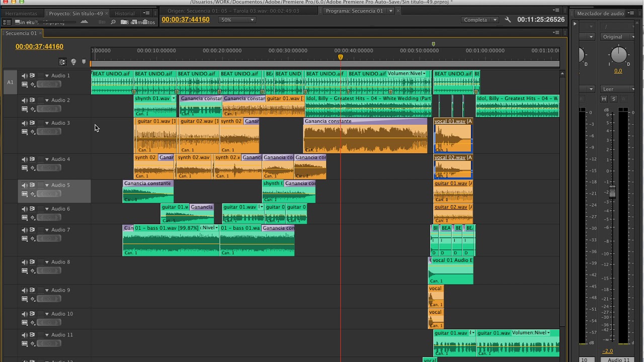The width and height of the screenshot is (644, 362).
Task: Set display style icon on Audio 11
Action: (24, 344)
